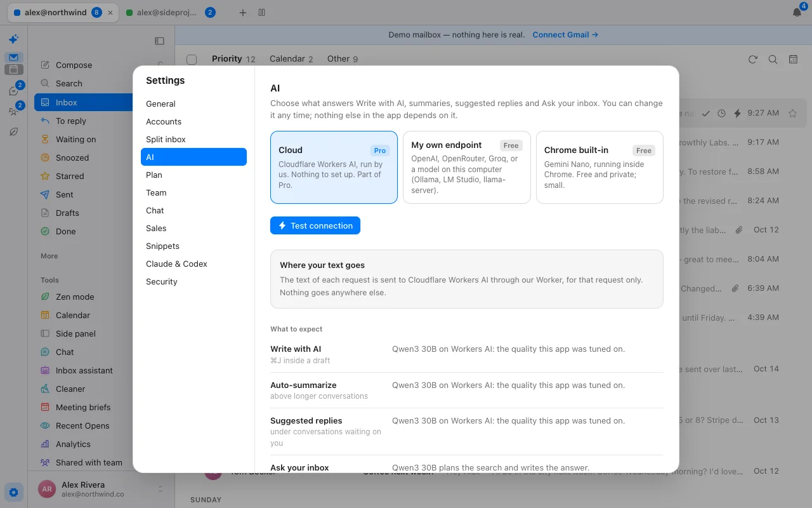812x508 pixels.
Task: Mark done with the checkmark on 9:27 AM row
Action: click(706, 113)
